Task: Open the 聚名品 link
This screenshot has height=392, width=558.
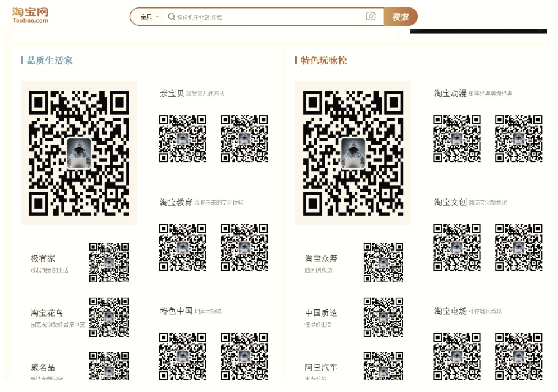Action: pos(43,367)
